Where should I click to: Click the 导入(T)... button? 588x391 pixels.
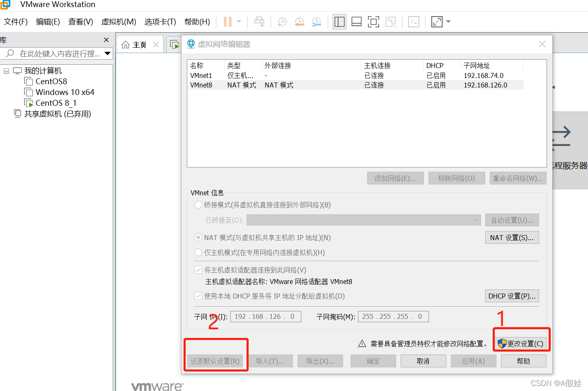point(270,361)
